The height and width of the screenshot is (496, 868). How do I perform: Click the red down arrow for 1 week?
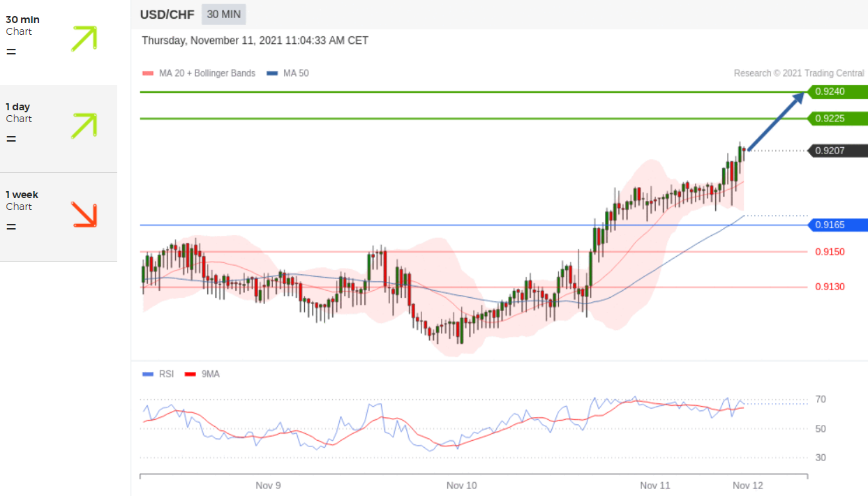84,215
